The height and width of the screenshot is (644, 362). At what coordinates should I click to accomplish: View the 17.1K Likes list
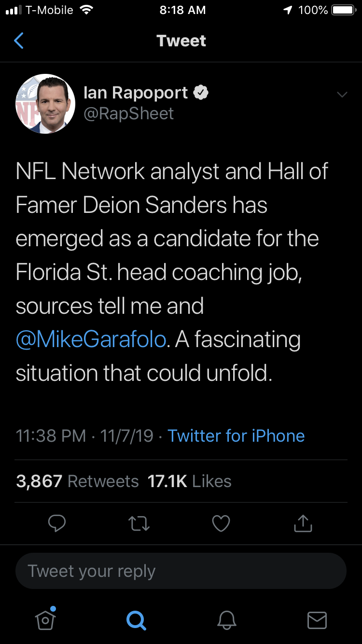189,481
